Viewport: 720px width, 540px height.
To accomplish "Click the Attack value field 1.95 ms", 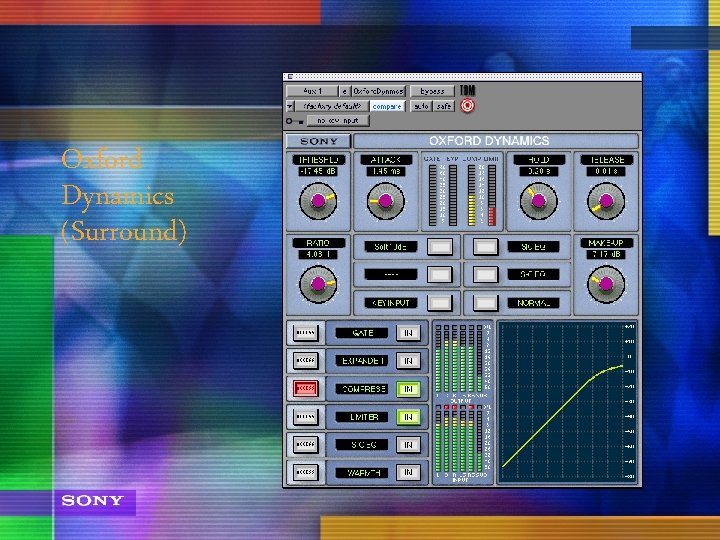I will (x=385, y=171).
